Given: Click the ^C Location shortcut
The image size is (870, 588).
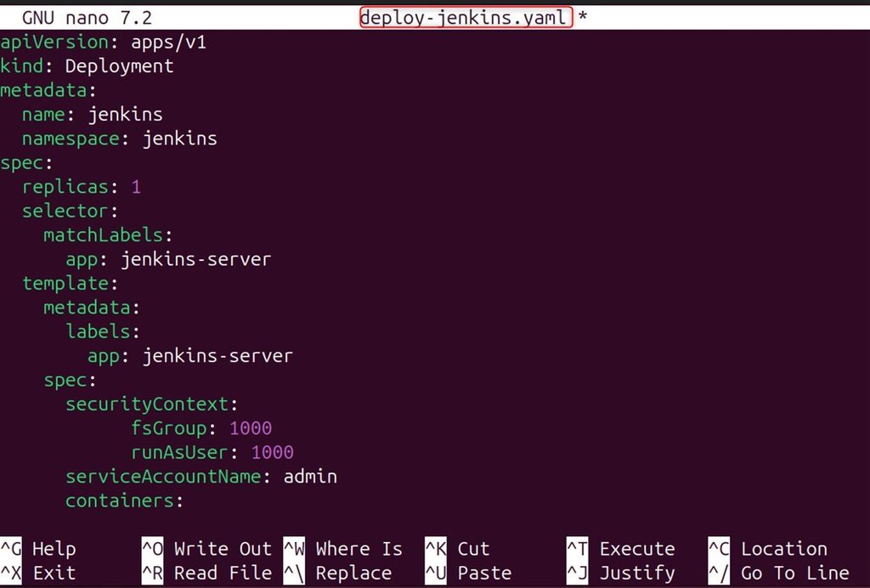Looking at the screenshot, I should (x=768, y=549).
